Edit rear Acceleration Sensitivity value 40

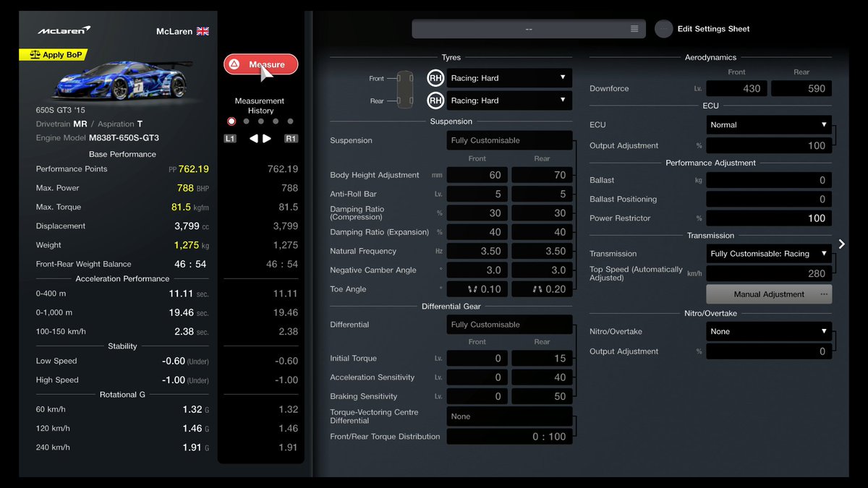click(542, 377)
